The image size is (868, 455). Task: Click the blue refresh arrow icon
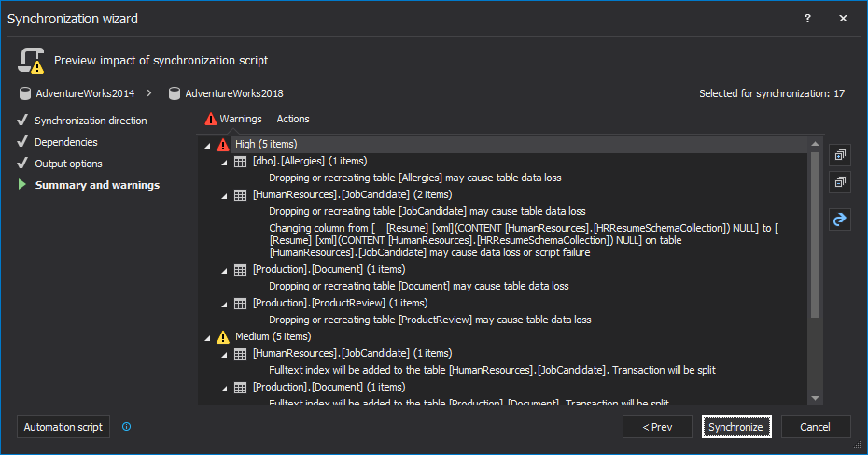(x=839, y=220)
